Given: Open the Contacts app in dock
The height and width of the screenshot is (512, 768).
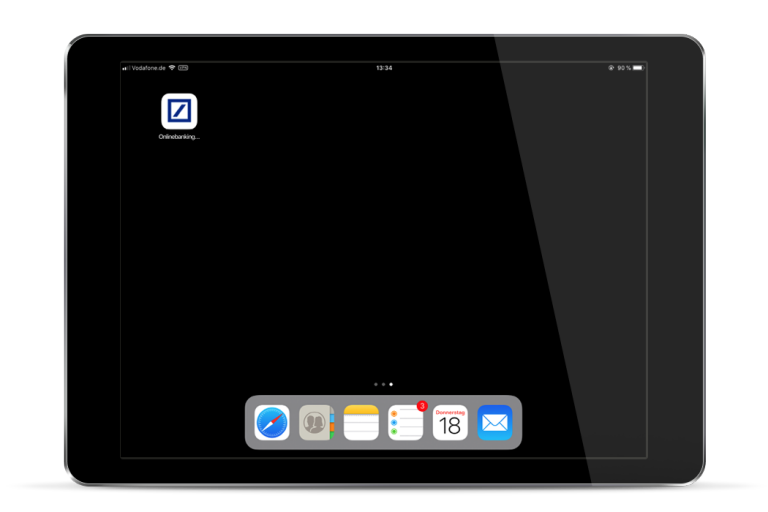Looking at the screenshot, I should pos(316,422).
